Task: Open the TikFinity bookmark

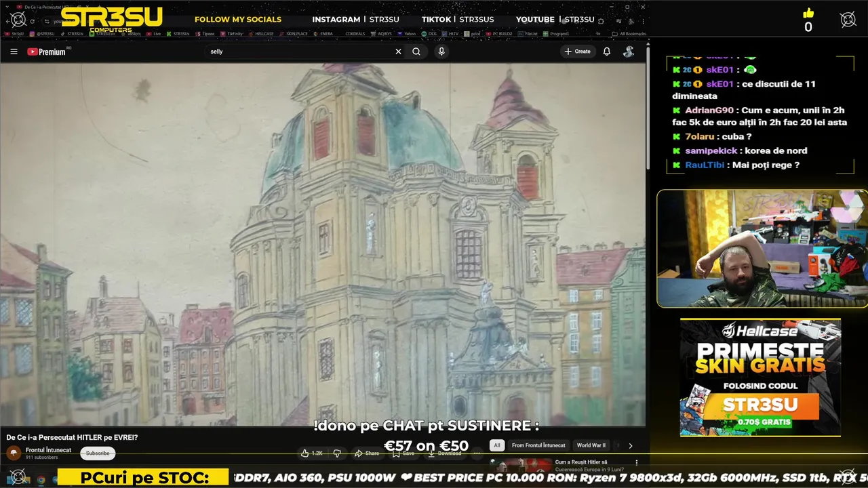Action: click(x=231, y=33)
